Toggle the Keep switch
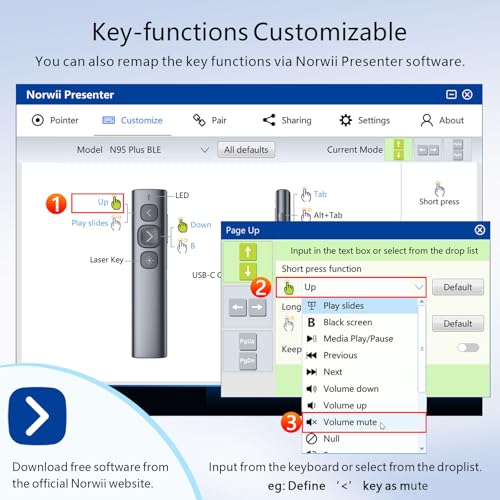Screen dimensions: 500x500 tap(468, 348)
